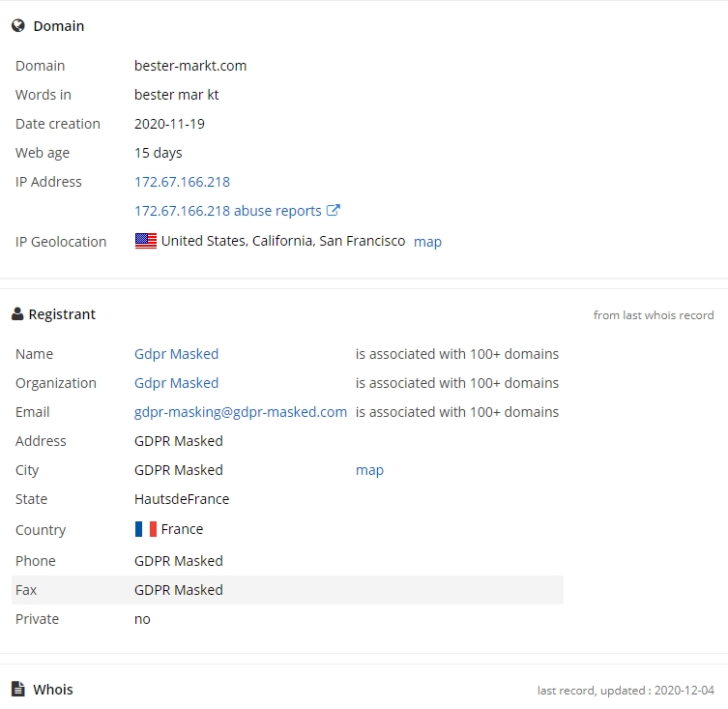Click the Fax row highlighted in gray

pyautogui.click(x=287, y=590)
